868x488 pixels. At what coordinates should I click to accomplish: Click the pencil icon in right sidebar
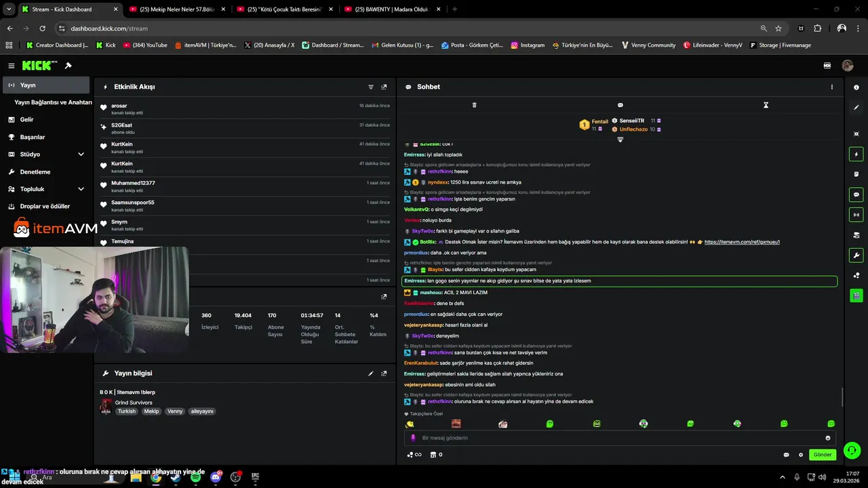click(856, 107)
